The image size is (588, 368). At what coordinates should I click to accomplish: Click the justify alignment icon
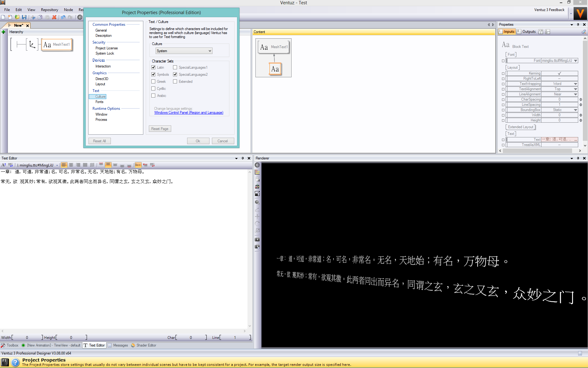[x=85, y=165]
